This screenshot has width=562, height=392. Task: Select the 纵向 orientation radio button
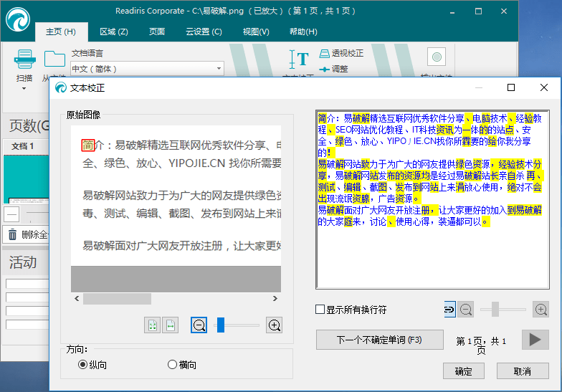pos(83,365)
